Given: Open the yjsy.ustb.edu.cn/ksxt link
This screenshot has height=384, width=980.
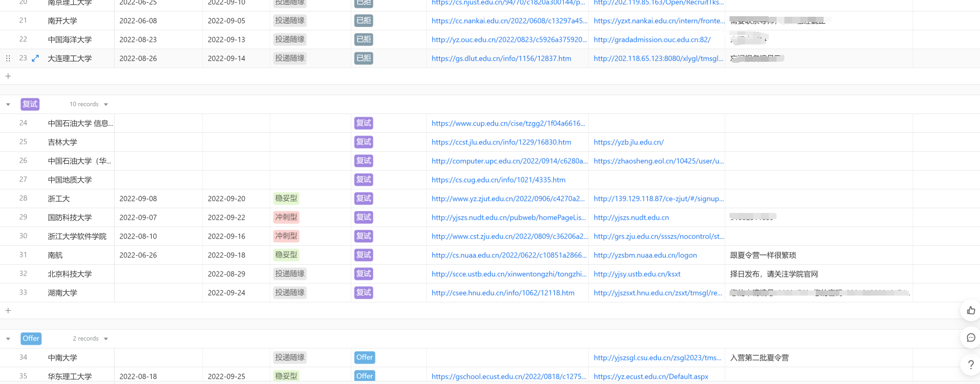Looking at the screenshot, I should (x=637, y=274).
